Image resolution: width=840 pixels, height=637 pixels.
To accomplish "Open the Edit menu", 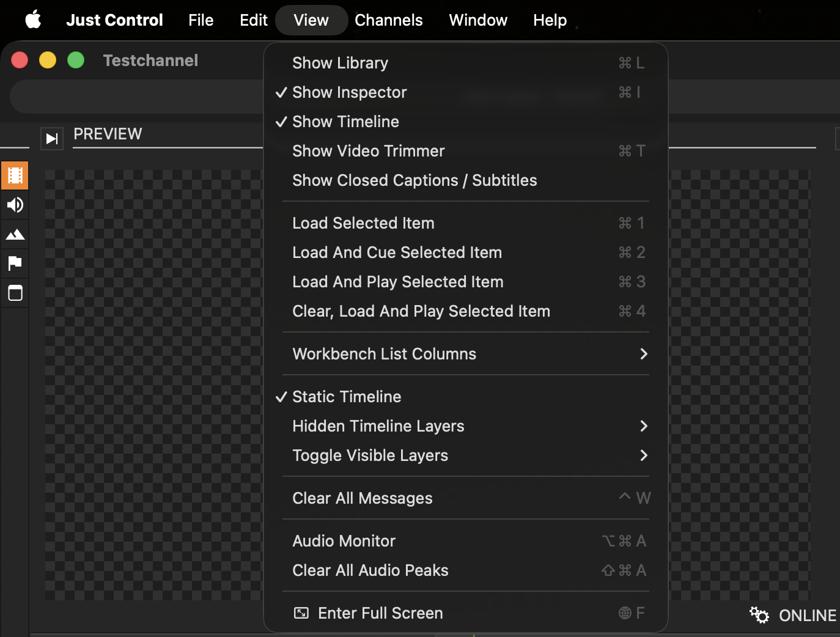I will point(254,20).
